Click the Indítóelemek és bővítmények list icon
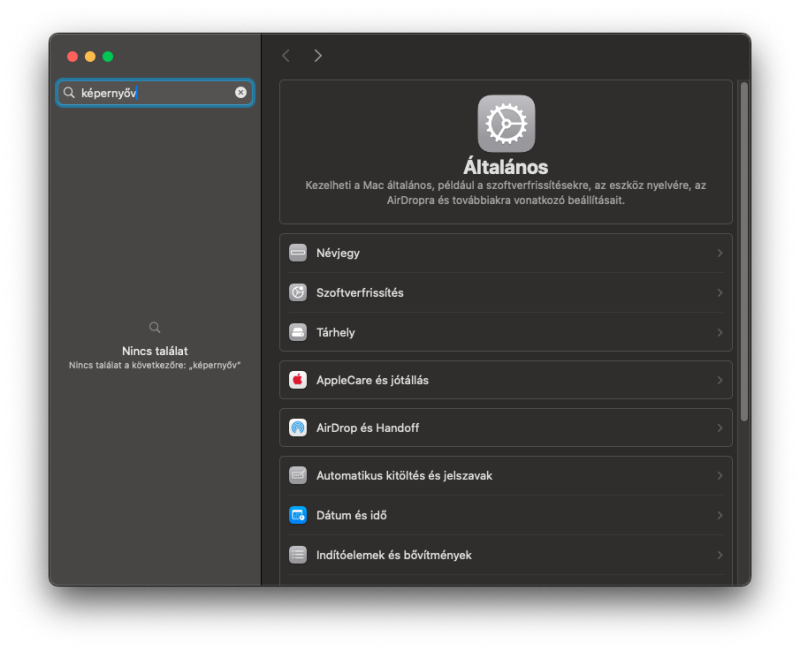The image size is (800, 651). pyautogui.click(x=298, y=555)
